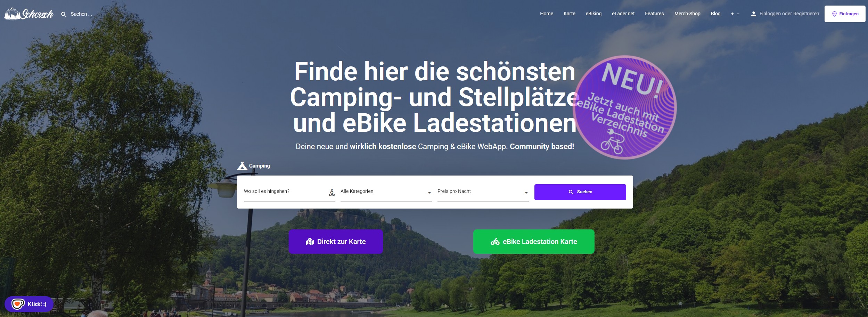Open the Preis pro Nacht dropdown
The image size is (868, 317).
coord(483,192)
